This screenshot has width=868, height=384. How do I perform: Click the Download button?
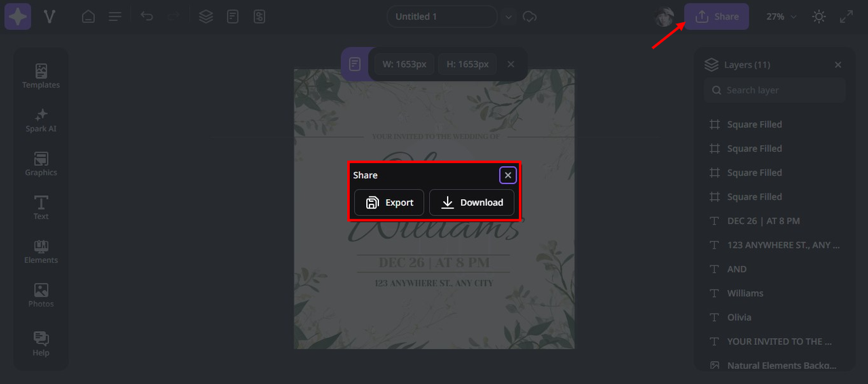[x=471, y=202]
